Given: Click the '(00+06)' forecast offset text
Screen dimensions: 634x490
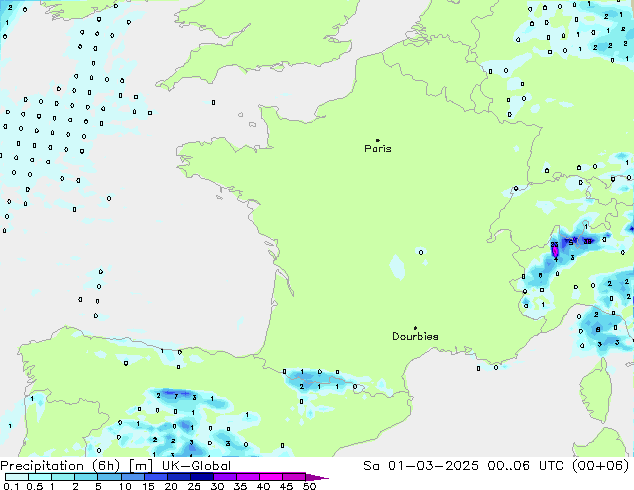Looking at the screenshot, I should click(x=601, y=466).
